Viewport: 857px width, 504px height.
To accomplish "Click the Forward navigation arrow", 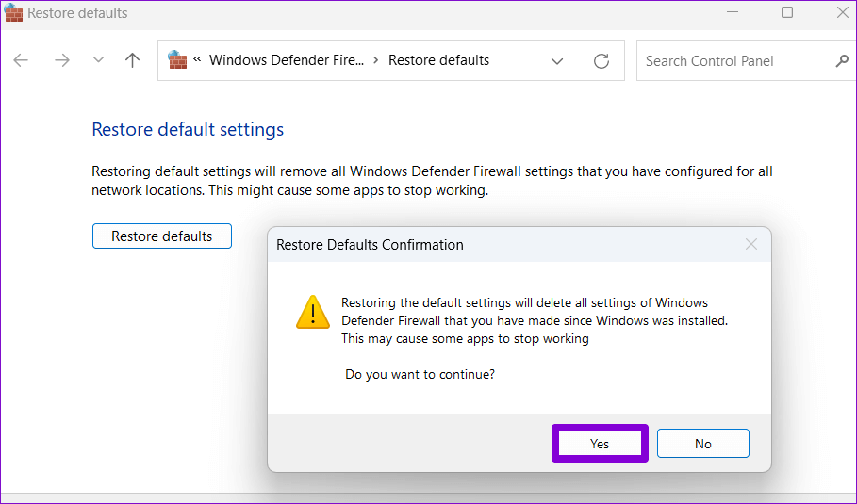I will [62, 60].
